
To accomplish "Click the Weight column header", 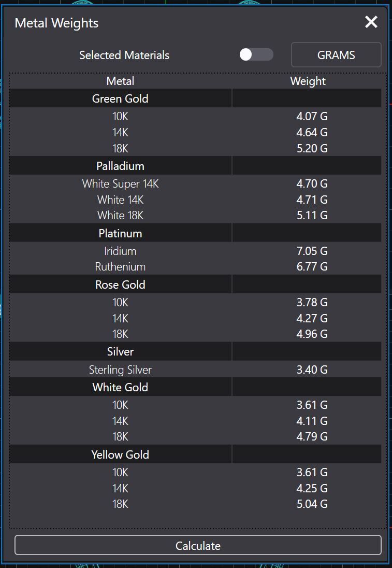I will click(x=308, y=81).
